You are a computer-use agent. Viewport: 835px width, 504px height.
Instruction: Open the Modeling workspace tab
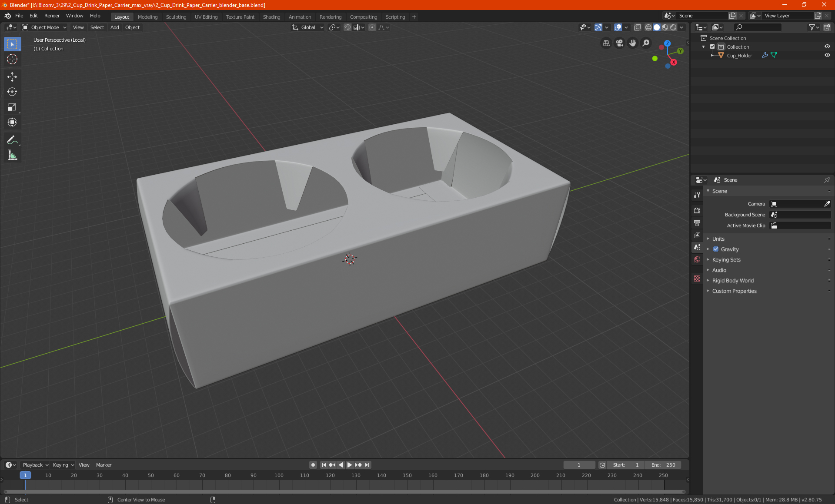[147, 16]
